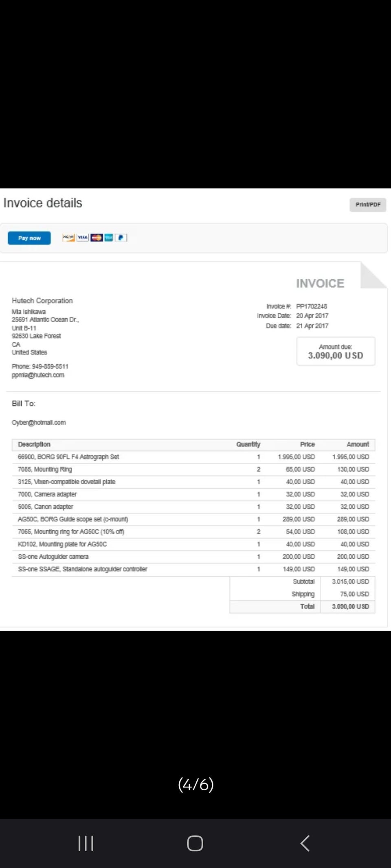The width and height of the screenshot is (391, 868).
Task: Click the ppmia@hutech.com email address
Action: (x=38, y=375)
